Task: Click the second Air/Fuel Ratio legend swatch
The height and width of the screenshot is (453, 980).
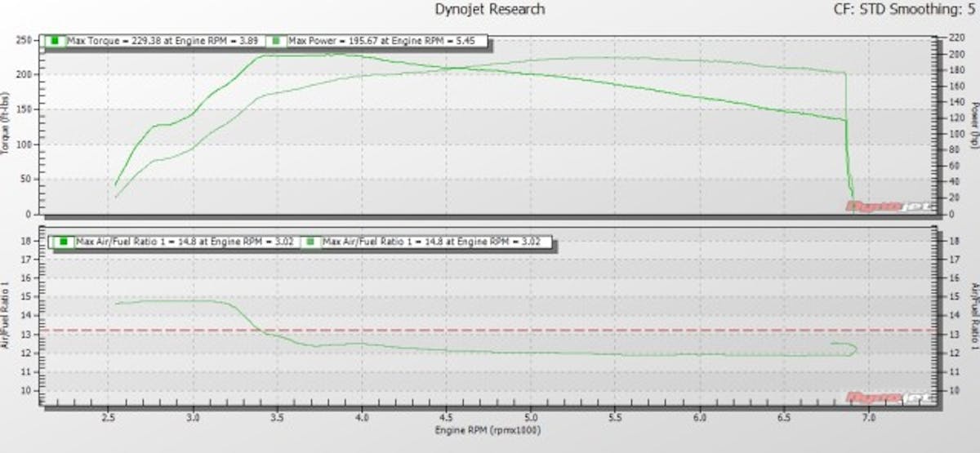Action: click(312, 242)
